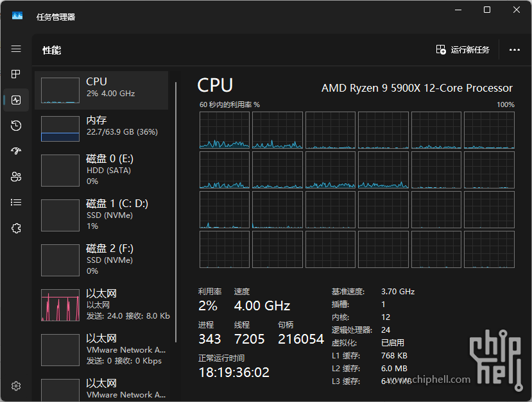Open the Users page icon
This screenshot has width=532, height=402.
coord(16,177)
